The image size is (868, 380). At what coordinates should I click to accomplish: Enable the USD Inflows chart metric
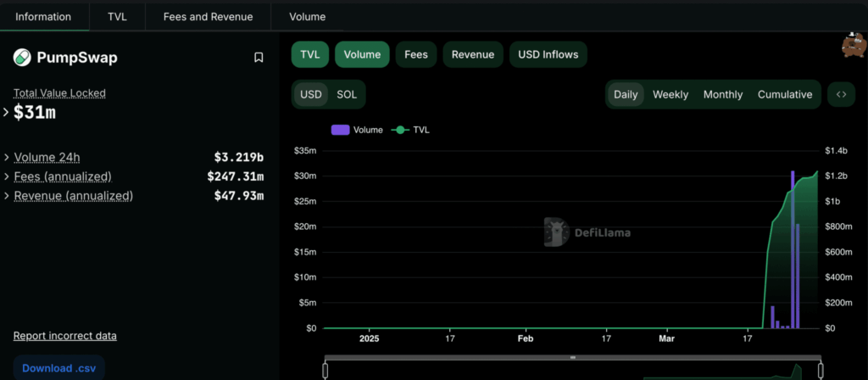(x=548, y=54)
